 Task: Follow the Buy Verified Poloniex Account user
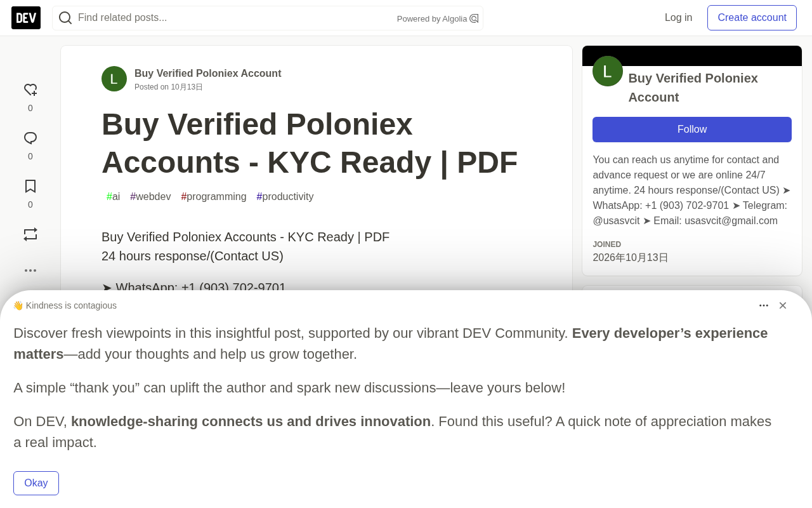point(692,130)
